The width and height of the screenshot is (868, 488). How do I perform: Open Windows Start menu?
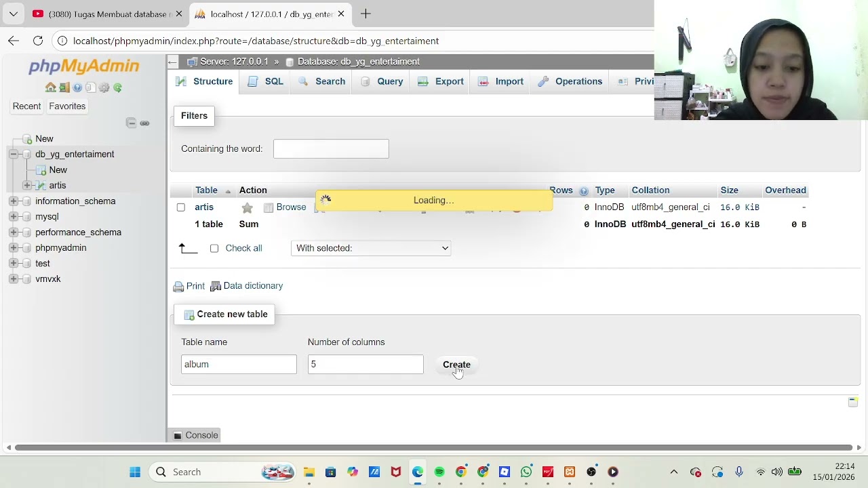pos(135,472)
